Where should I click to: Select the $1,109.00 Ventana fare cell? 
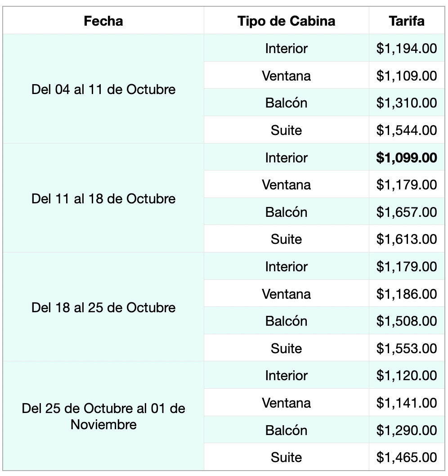point(407,75)
